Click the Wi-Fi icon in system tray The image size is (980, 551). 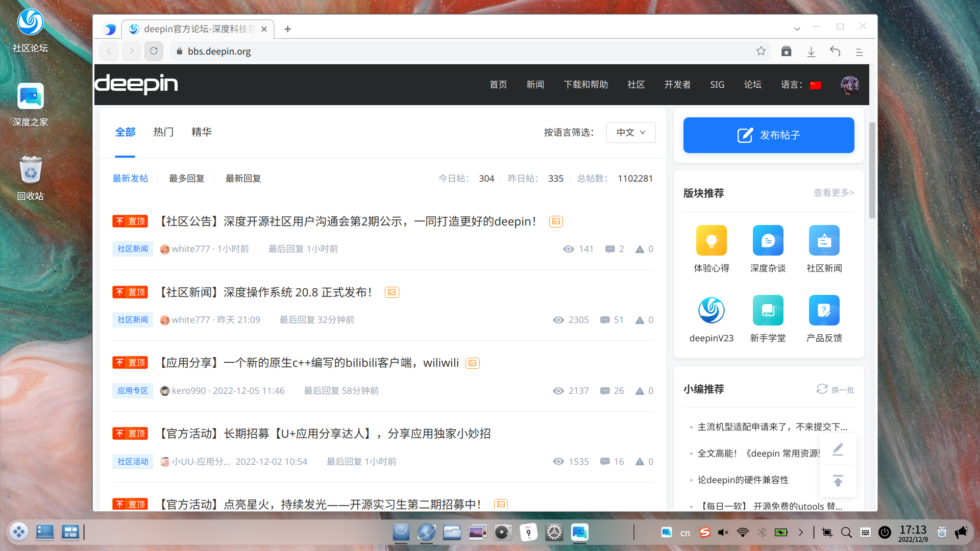pyautogui.click(x=743, y=533)
